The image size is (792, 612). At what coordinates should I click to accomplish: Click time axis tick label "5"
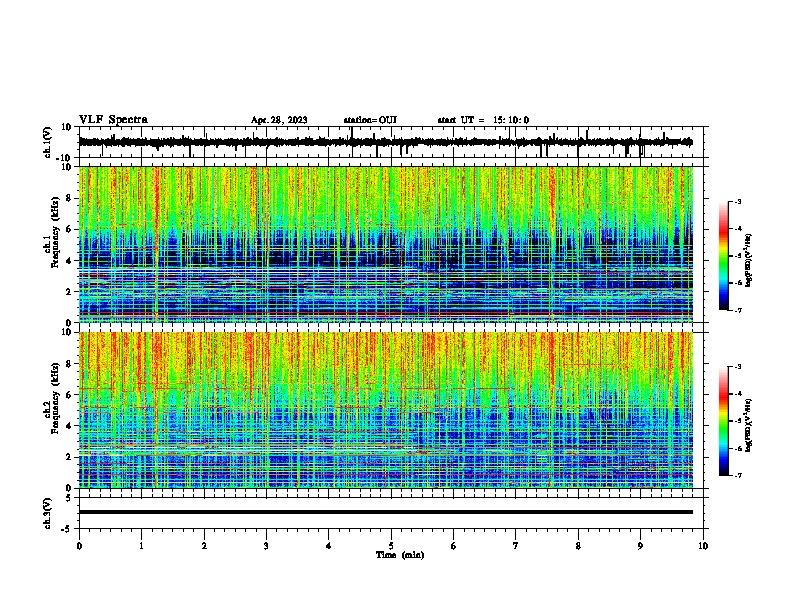pos(391,546)
